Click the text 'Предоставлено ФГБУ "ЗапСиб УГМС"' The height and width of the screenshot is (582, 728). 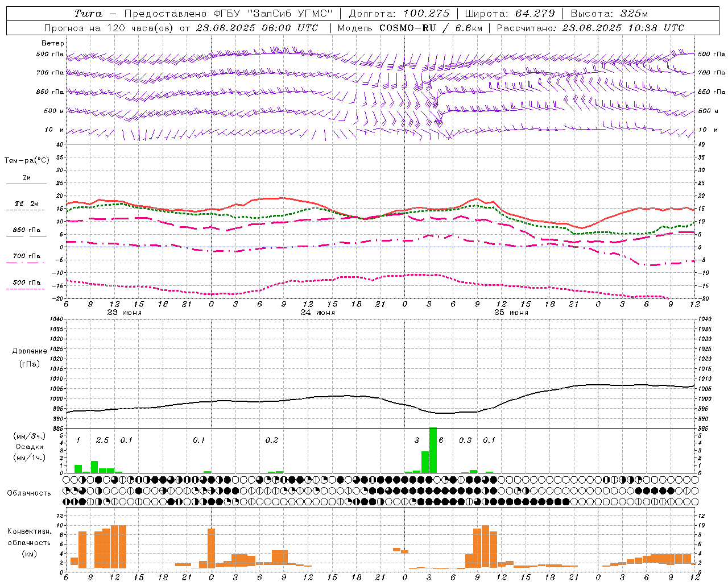tap(228, 14)
